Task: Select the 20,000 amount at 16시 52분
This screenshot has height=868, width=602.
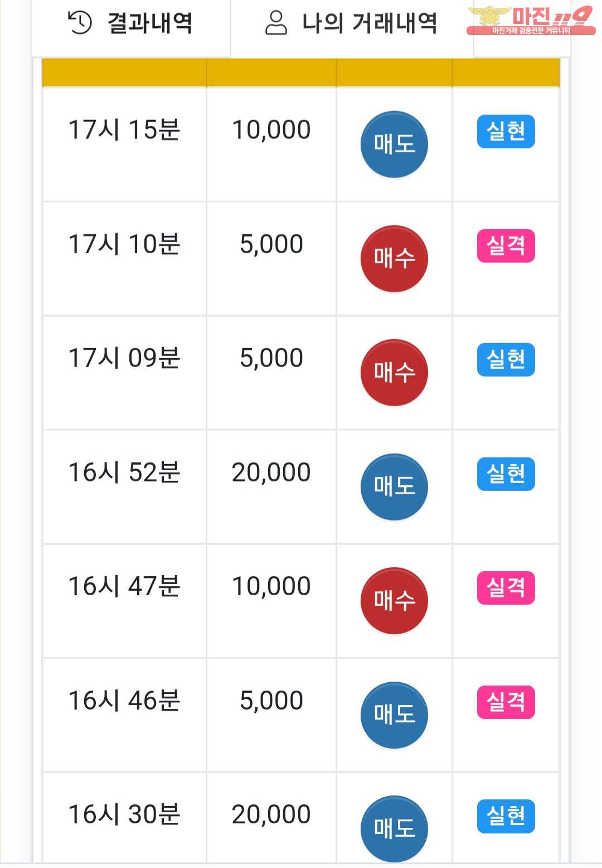Action: click(x=271, y=472)
